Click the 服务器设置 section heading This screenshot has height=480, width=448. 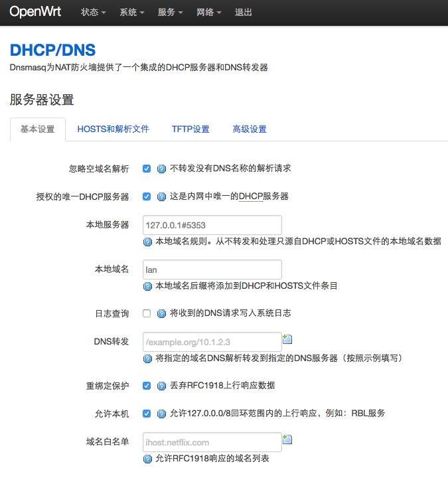[x=42, y=100]
